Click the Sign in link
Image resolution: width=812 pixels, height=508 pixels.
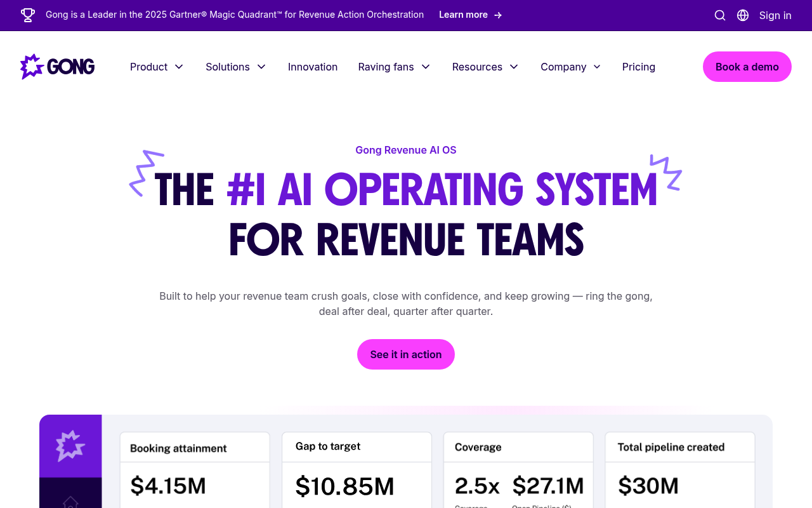(775, 15)
